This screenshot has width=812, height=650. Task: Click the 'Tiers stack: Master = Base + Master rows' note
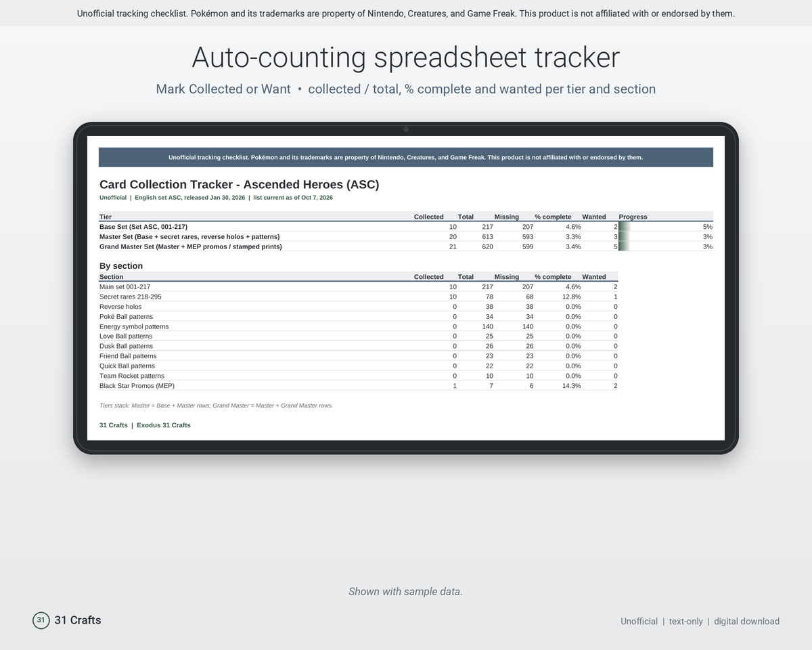point(217,406)
